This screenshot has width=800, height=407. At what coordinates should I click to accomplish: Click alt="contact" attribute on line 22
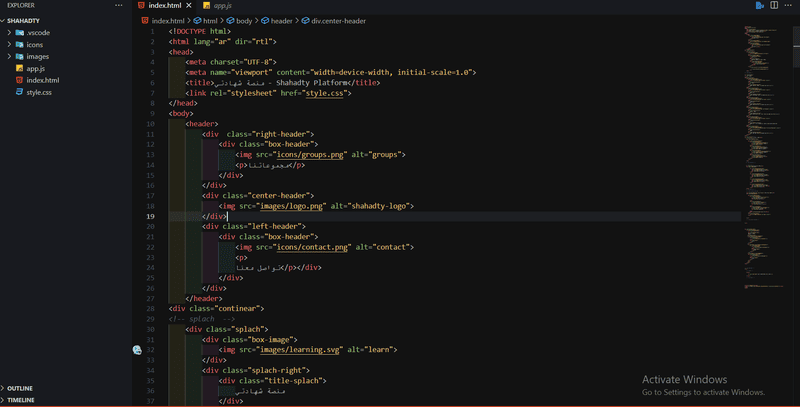pos(383,247)
